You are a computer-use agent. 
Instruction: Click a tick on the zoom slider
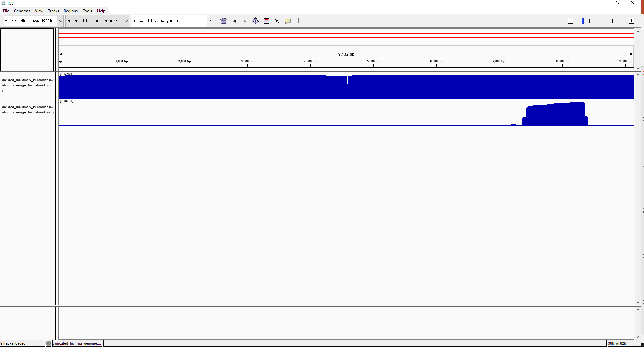coord(600,21)
